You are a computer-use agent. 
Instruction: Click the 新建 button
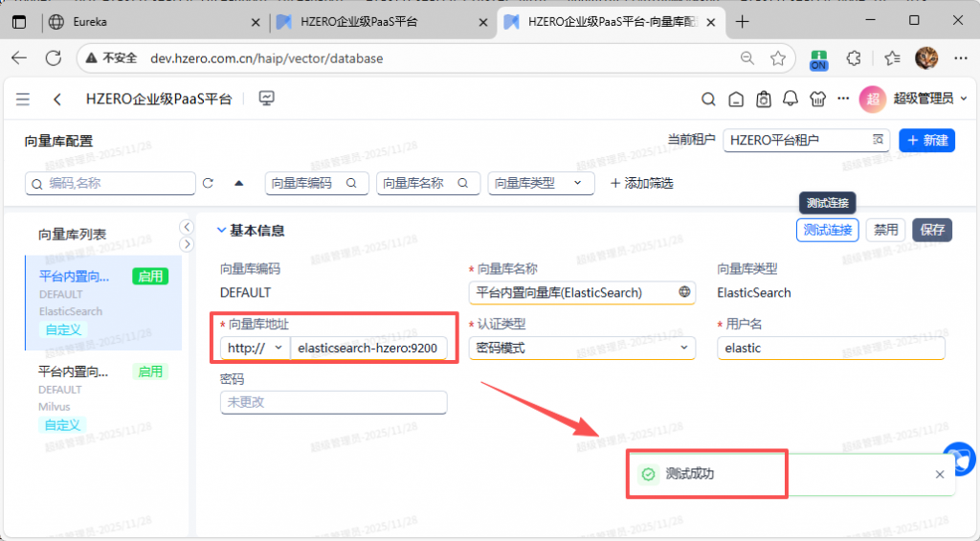point(926,141)
